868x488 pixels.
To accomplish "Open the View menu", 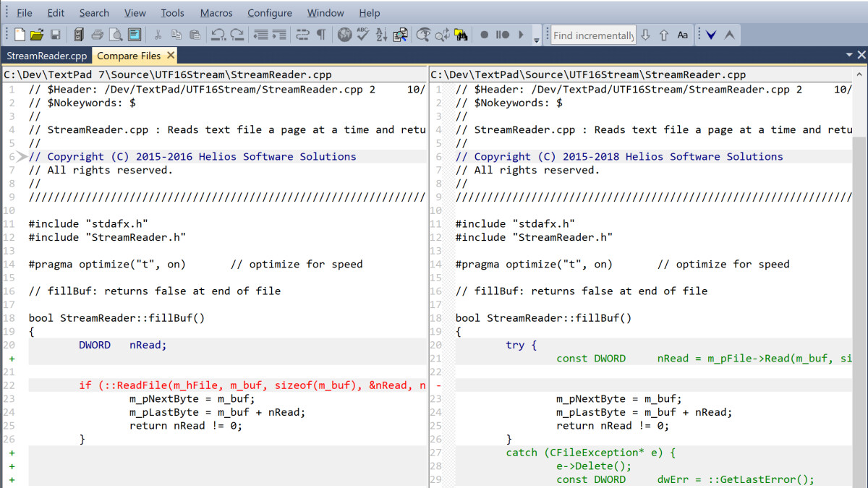I will pyautogui.click(x=135, y=13).
